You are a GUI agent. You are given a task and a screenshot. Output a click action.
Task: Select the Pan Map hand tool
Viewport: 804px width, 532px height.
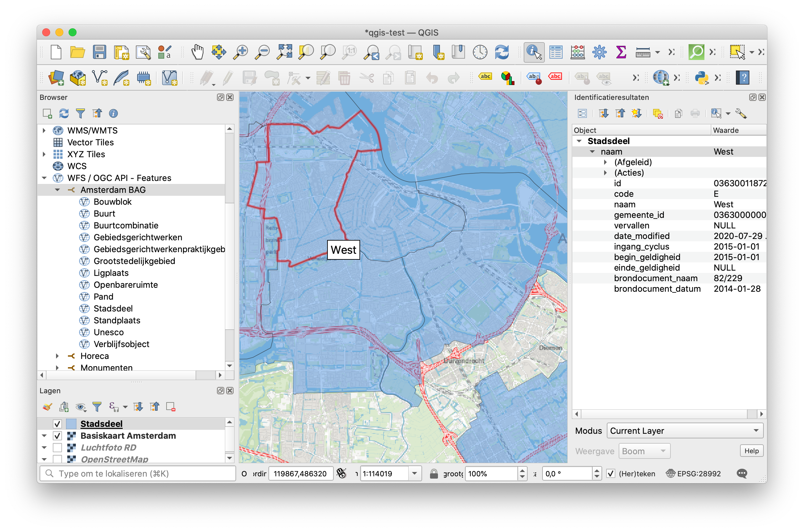[x=197, y=52]
